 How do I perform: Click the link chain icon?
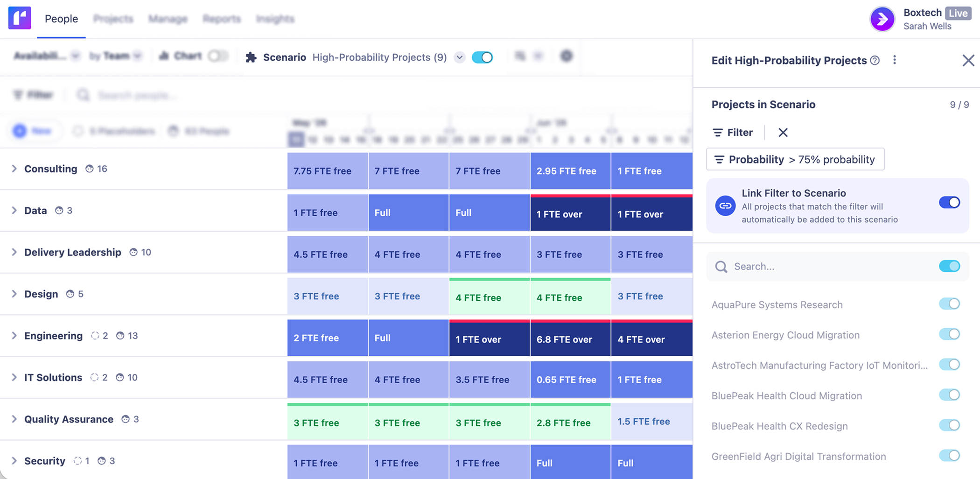(x=725, y=205)
